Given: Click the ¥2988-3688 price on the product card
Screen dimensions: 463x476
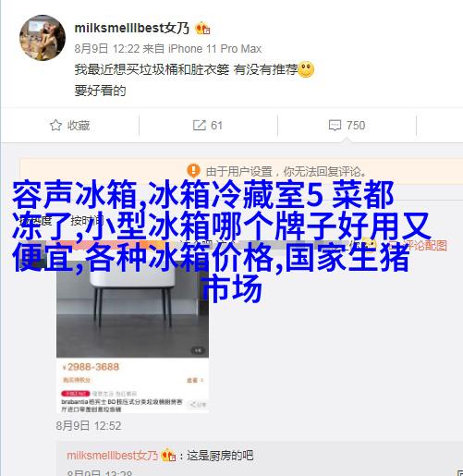Looking at the screenshot, I should 91,367.
